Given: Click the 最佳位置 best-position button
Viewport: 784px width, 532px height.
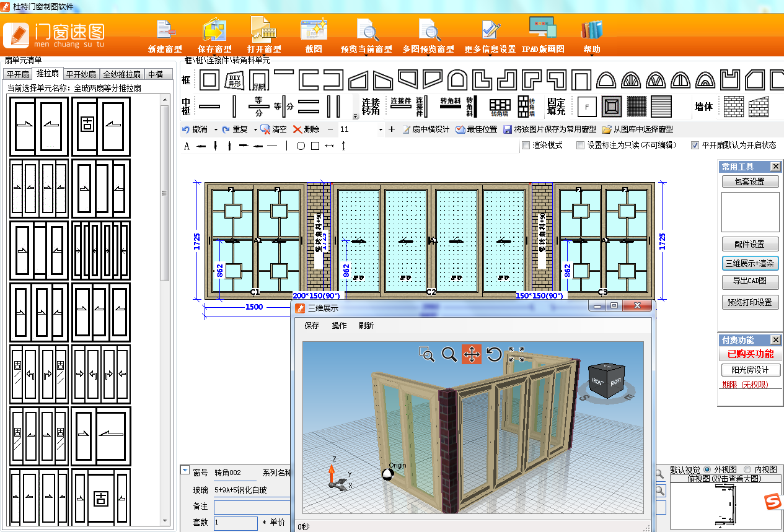Looking at the screenshot, I should 476,129.
